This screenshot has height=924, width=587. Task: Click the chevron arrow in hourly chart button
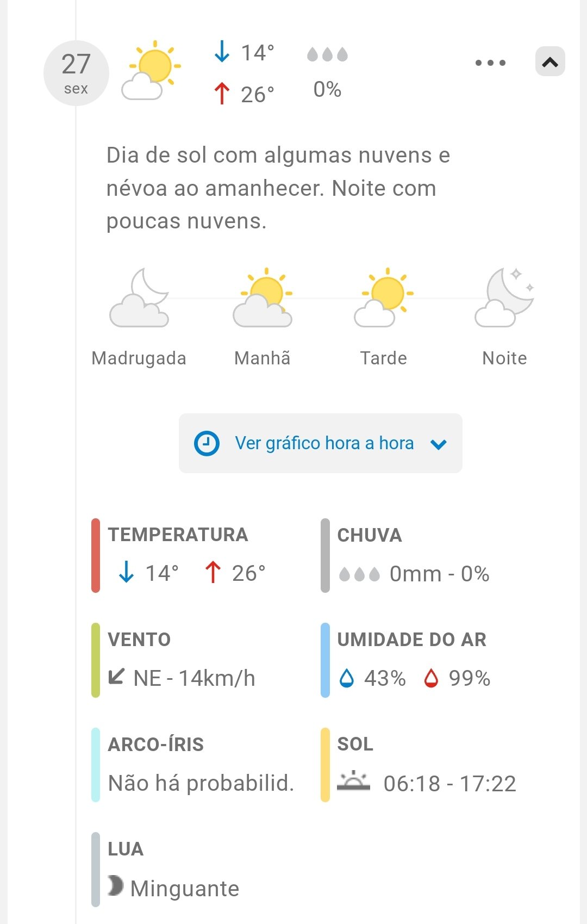pos(438,444)
